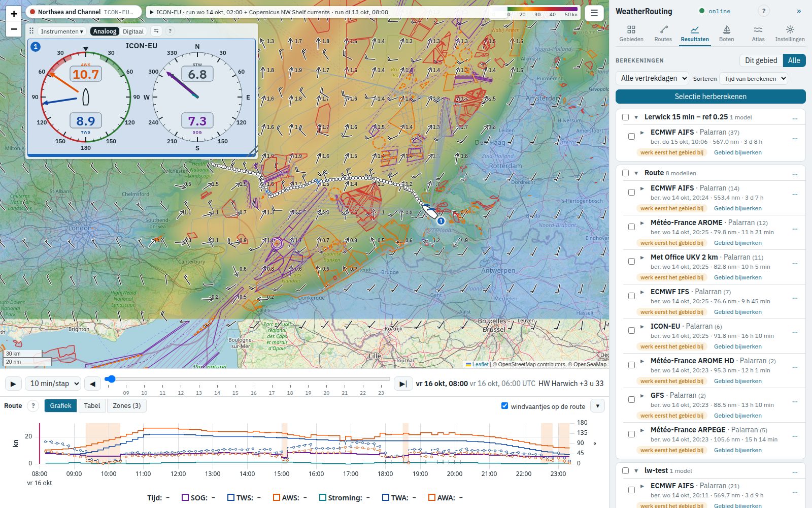Switch to Zones (3) tab

(126, 405)
